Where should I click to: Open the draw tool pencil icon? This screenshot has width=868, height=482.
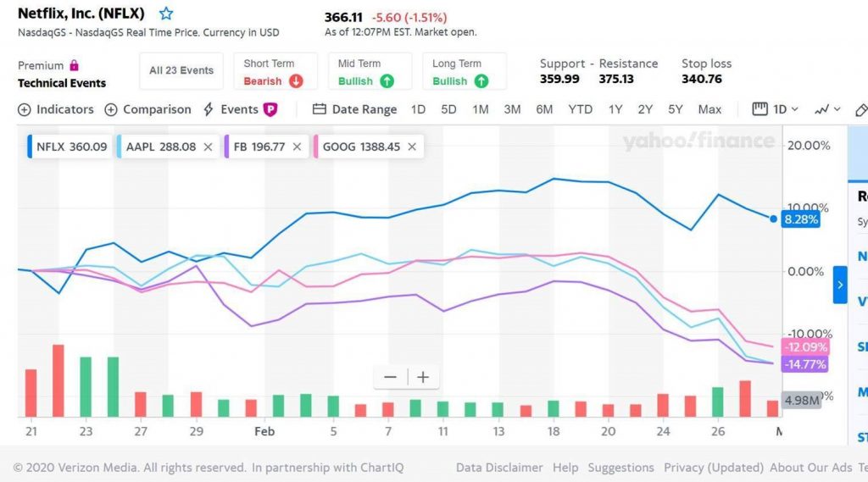coord(861,110)
